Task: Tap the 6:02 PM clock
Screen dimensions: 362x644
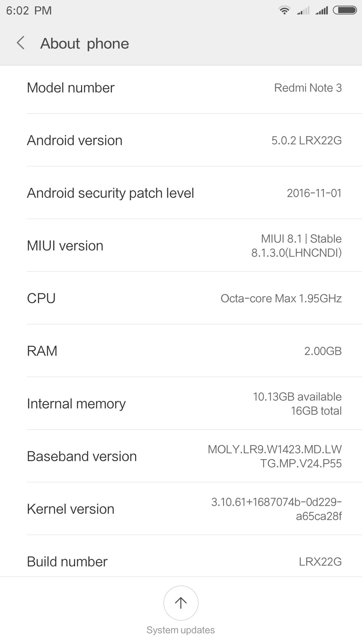Action: click(29, 10)
